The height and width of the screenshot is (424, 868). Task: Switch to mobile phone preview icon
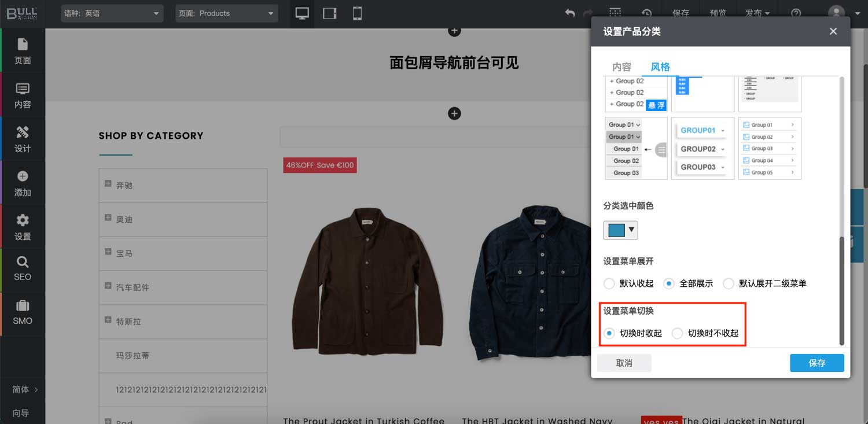click(x=357, y=13)
